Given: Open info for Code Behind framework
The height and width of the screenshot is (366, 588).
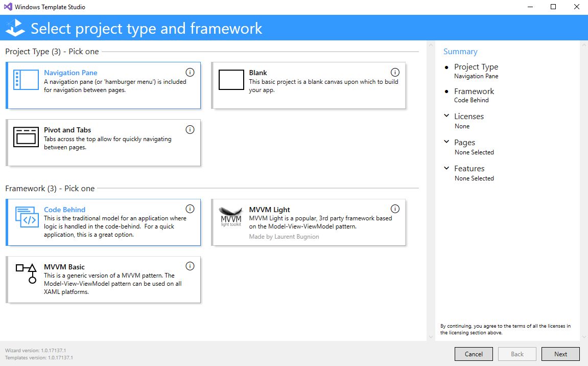Looking at the screenshot, I should [x=190, y=209].
